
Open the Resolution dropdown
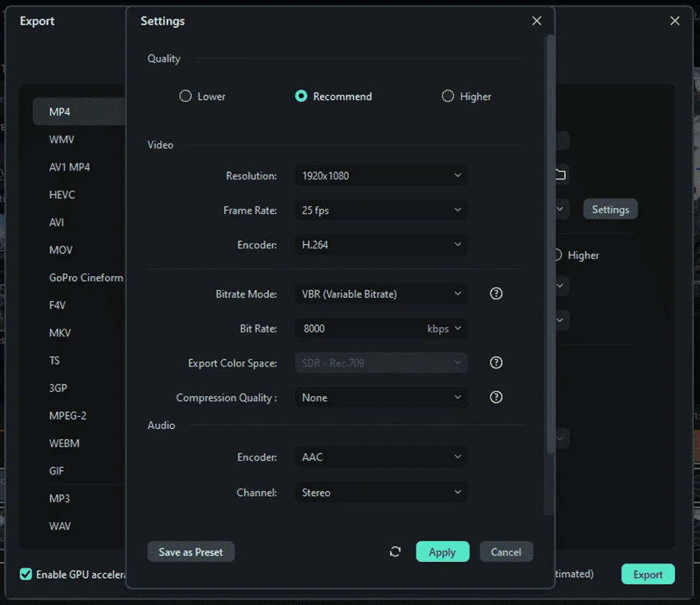coord(381,176)
